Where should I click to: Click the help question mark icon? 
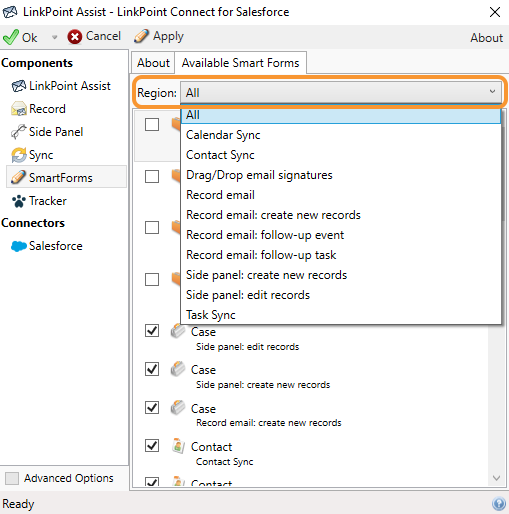pyautogui.click(x=499, y=504)
